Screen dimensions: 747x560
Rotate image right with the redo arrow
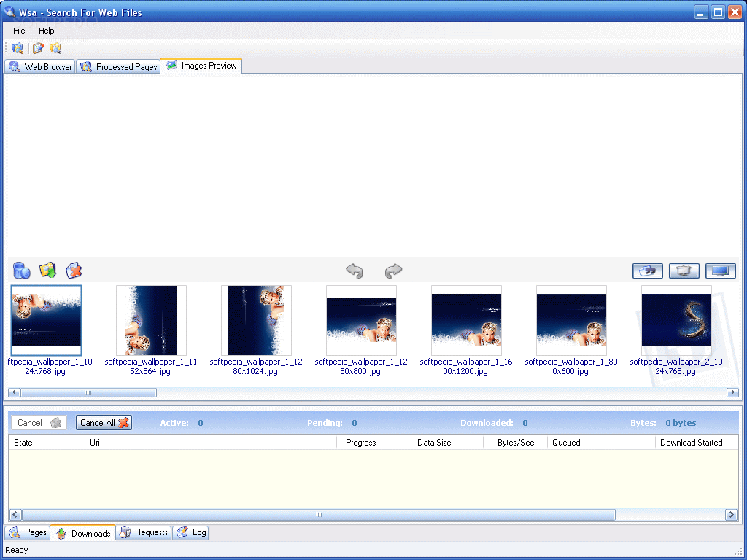coord(393,271)
